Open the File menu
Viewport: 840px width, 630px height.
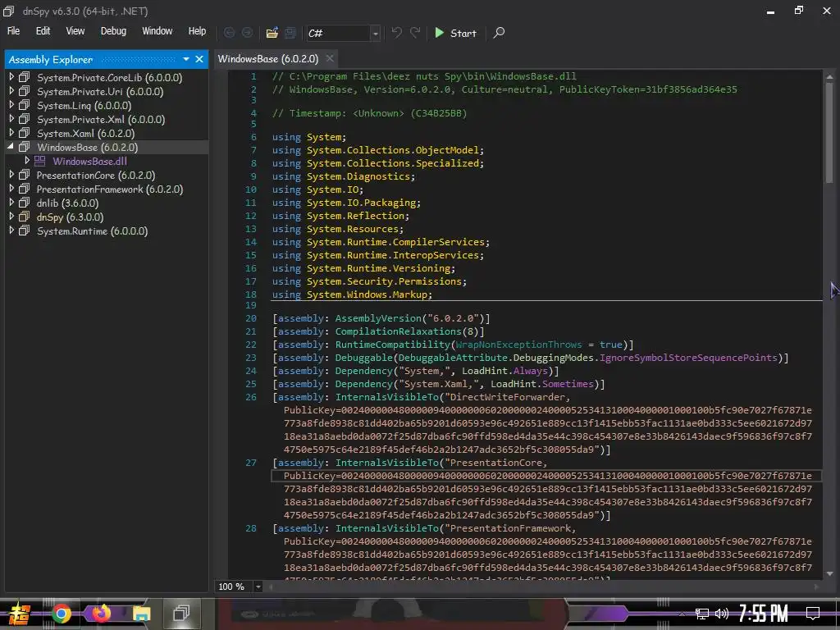point(13,31)
